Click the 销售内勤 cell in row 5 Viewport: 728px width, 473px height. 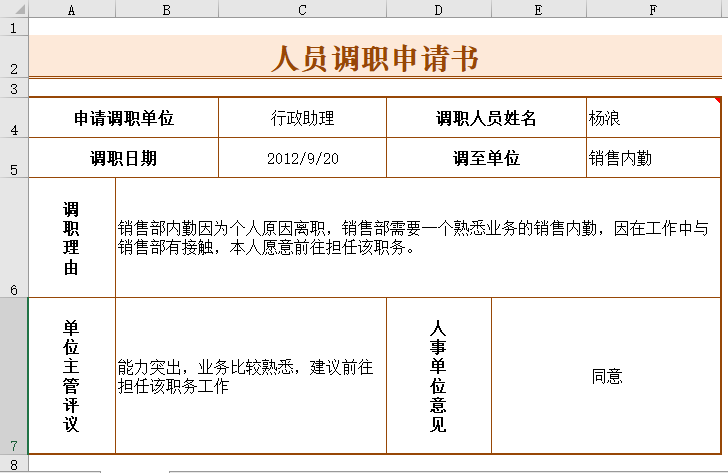(x=652, y=158)
